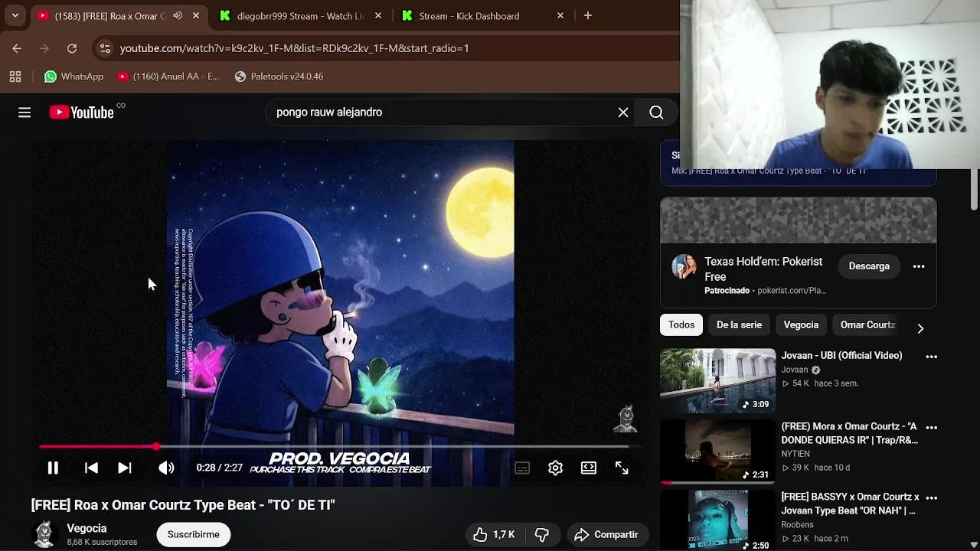Submit search with magnifier icon
The image size is (980, 551).
656,112
